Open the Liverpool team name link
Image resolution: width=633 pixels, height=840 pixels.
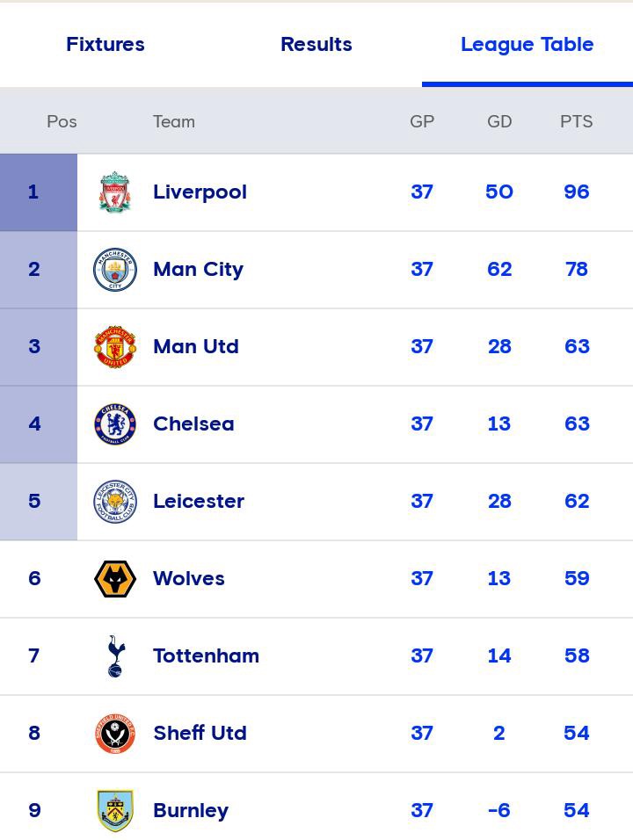click(200, 192)
